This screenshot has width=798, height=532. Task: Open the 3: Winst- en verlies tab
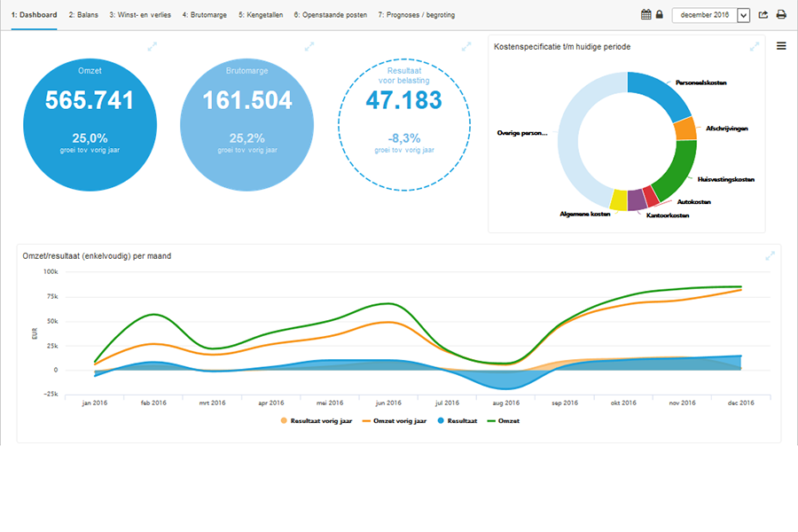click(140, 15)
